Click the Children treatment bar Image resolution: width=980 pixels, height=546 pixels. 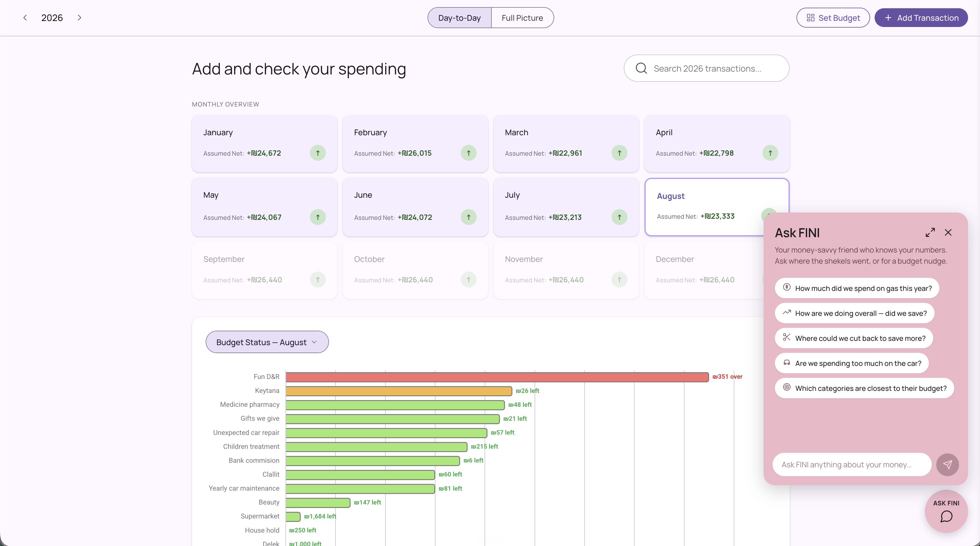tap(376, 447)
